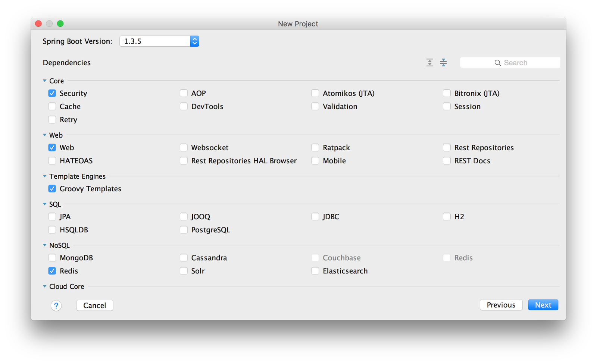
Task: Collapse the SQL section
Action: 45,204
